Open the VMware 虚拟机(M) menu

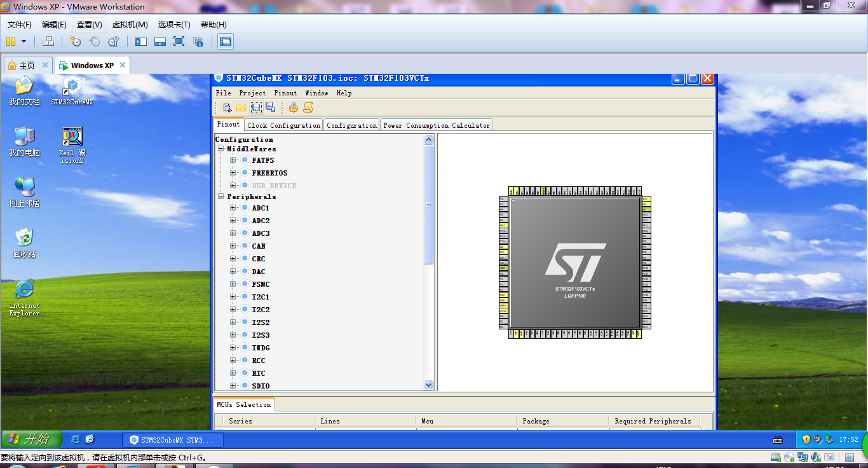(x=130, y=25)
